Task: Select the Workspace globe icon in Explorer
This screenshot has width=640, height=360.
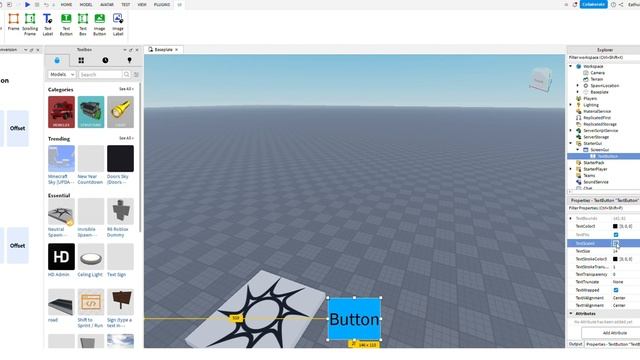Action: point(578,66)
